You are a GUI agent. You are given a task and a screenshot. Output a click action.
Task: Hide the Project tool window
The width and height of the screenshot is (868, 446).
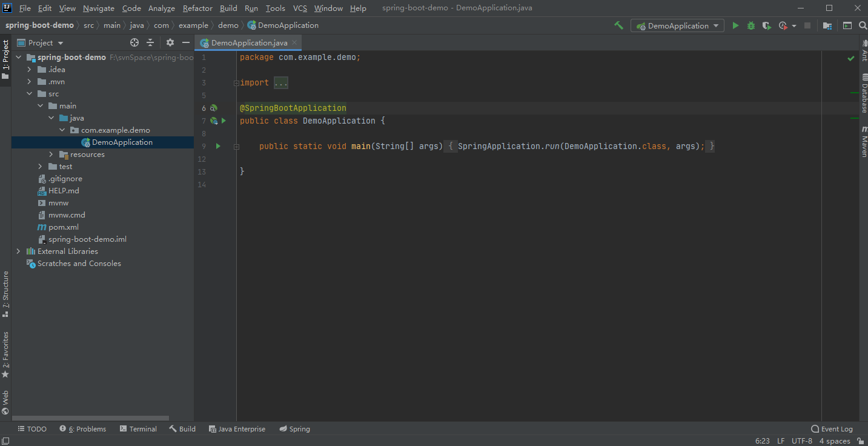(x=186, y=42)
